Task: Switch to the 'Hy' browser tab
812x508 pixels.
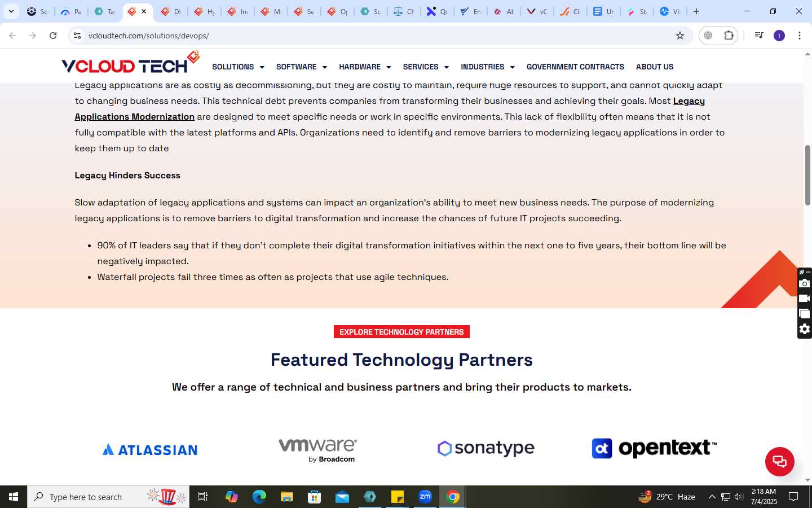Action: click(x=204, y=11)
